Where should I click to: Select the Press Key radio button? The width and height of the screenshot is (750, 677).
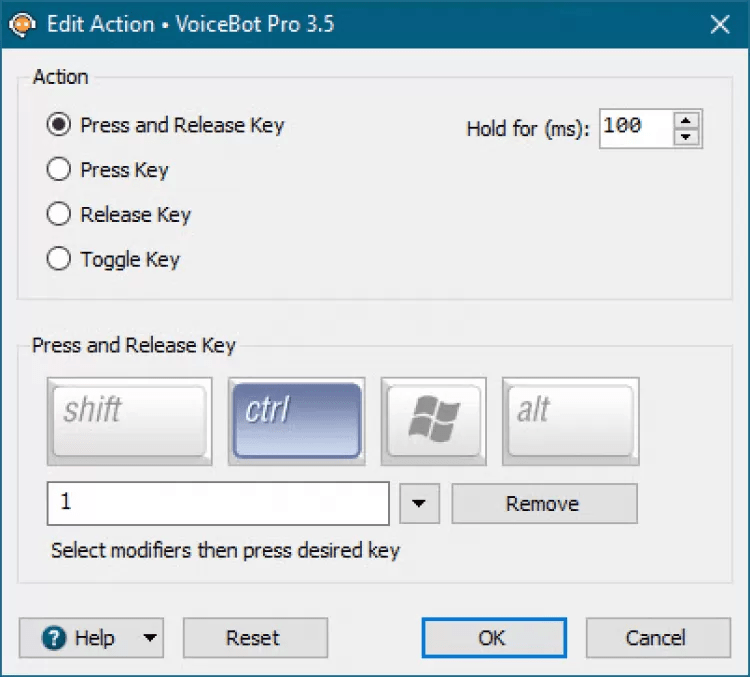[x=60, y=170]
